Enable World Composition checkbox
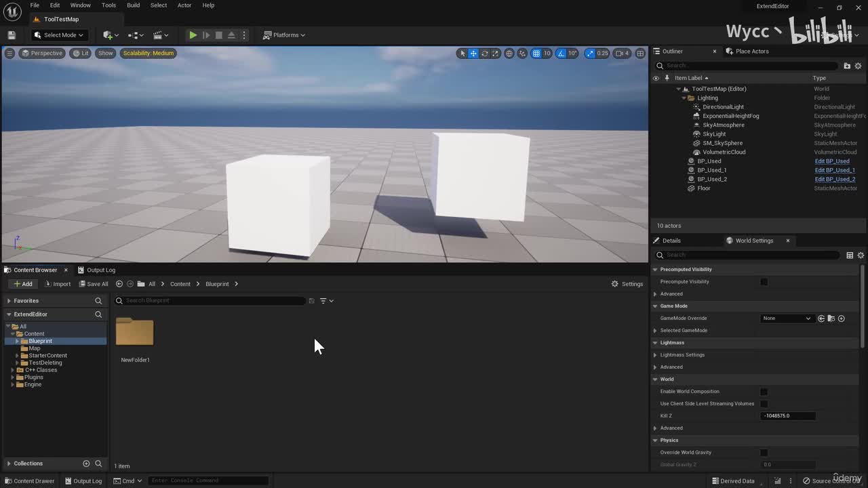 click(764, 392)
